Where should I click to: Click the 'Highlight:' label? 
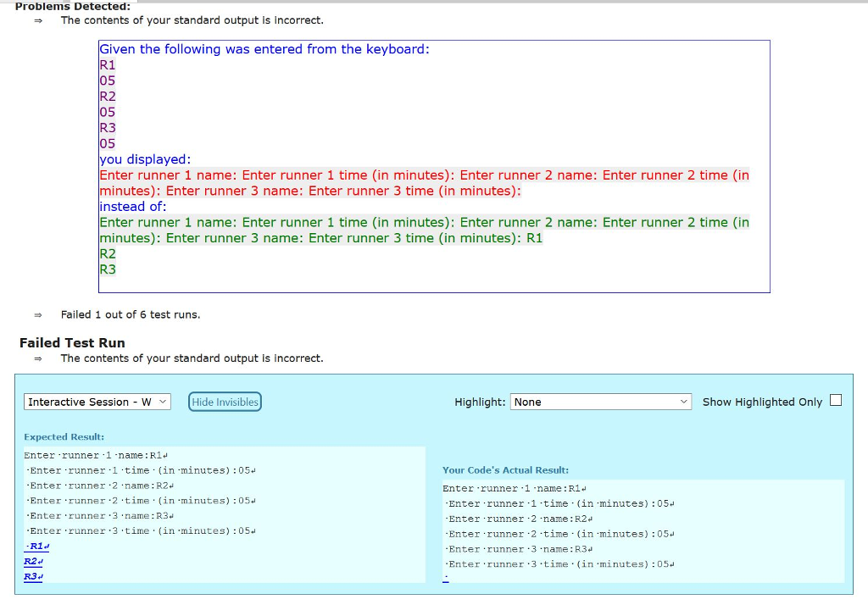point(480,402)
